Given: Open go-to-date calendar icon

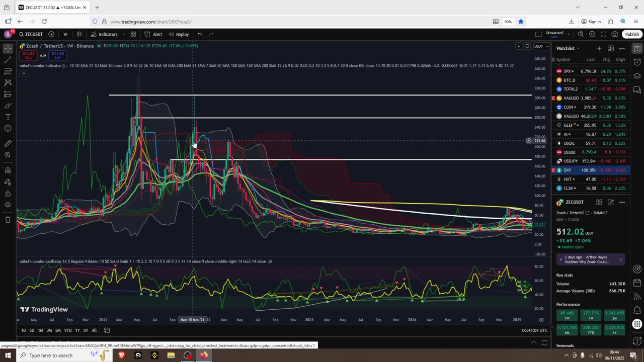Looking at the screenshot, I should tap(107, 330).
